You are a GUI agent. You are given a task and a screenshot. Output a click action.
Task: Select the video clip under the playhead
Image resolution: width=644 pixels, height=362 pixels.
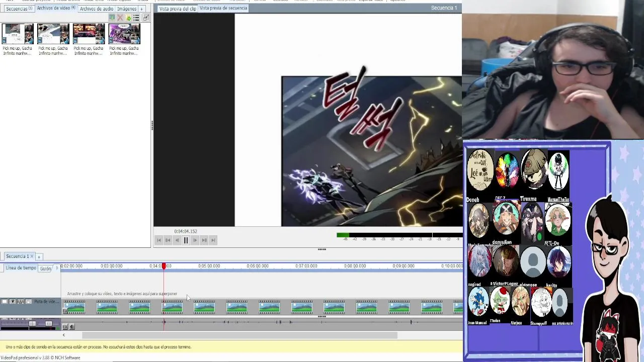(x=172, y=307)
